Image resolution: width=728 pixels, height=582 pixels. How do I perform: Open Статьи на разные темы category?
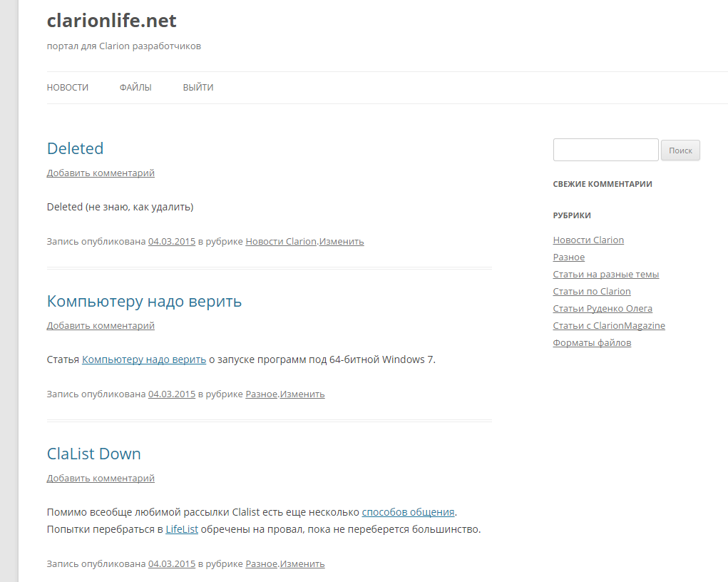click(x=605, y=275)
